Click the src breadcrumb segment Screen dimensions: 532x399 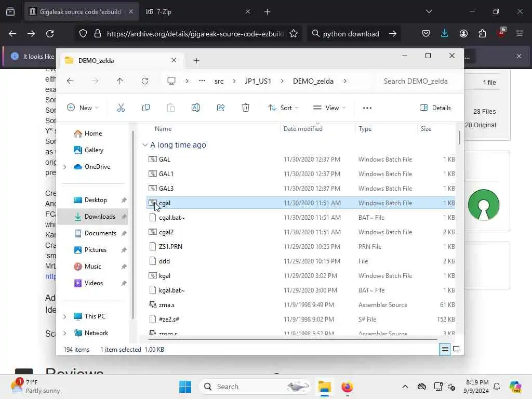pos(219,81)
